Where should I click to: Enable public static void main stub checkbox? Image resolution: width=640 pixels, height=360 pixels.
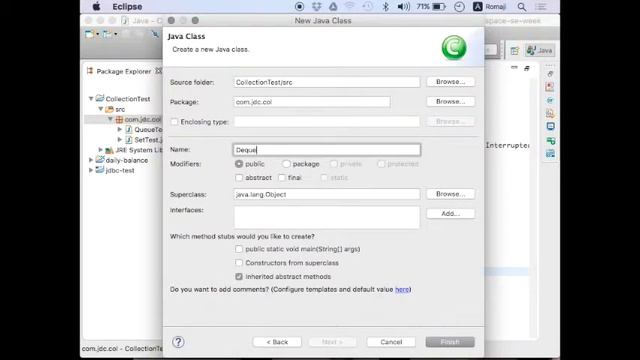pos(239,249)
